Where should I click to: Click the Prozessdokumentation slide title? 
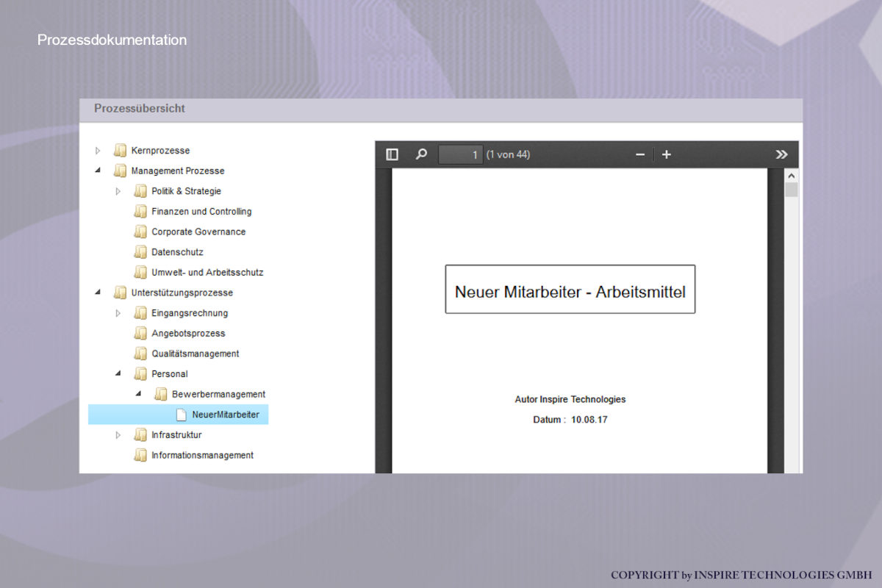[x=112, y=40]
